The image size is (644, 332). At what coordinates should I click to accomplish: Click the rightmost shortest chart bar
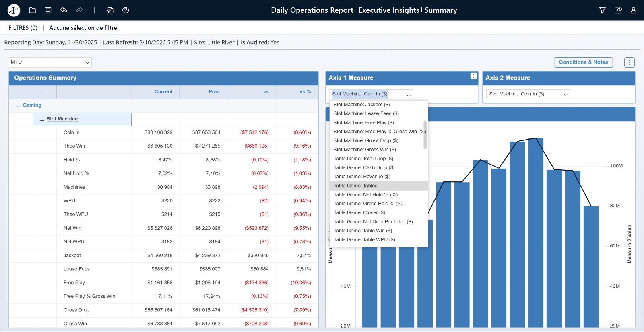591,266
